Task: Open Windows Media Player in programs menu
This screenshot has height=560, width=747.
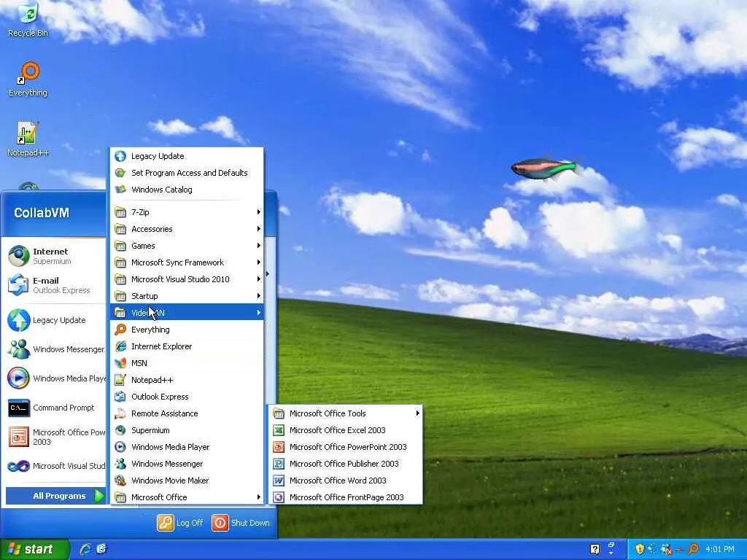Action: [187, 447]
